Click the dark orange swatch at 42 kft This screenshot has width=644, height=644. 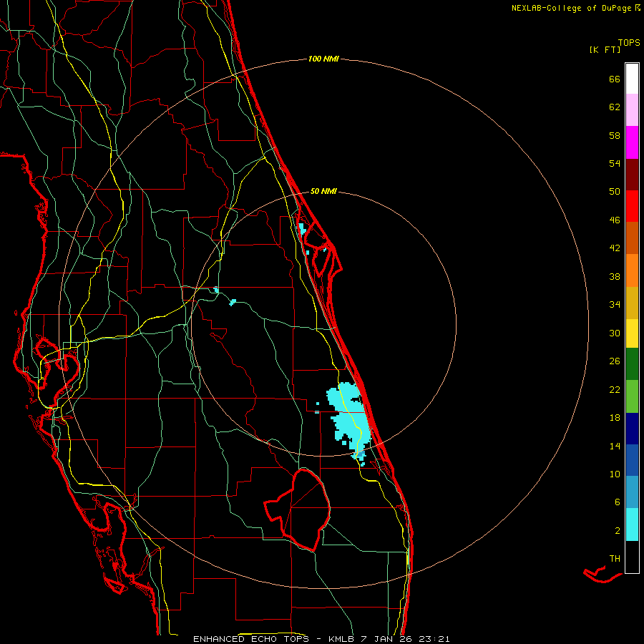pos(632,238)
